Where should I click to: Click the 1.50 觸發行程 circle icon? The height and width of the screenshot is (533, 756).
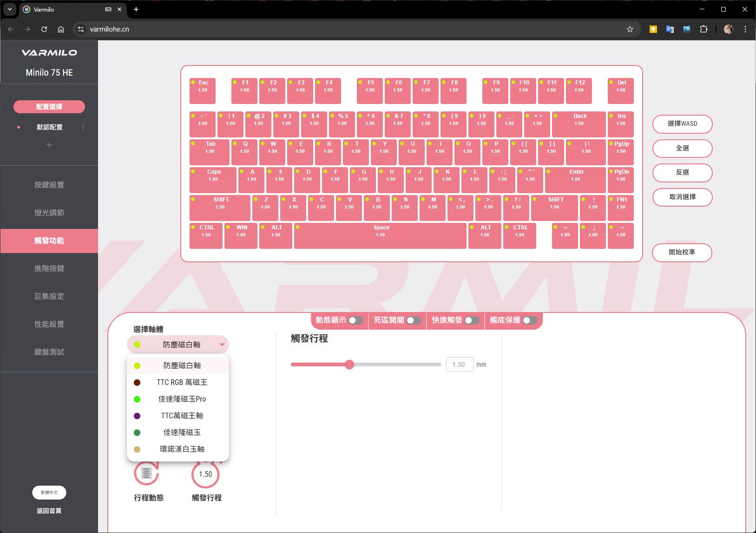(x=205, y=474)
